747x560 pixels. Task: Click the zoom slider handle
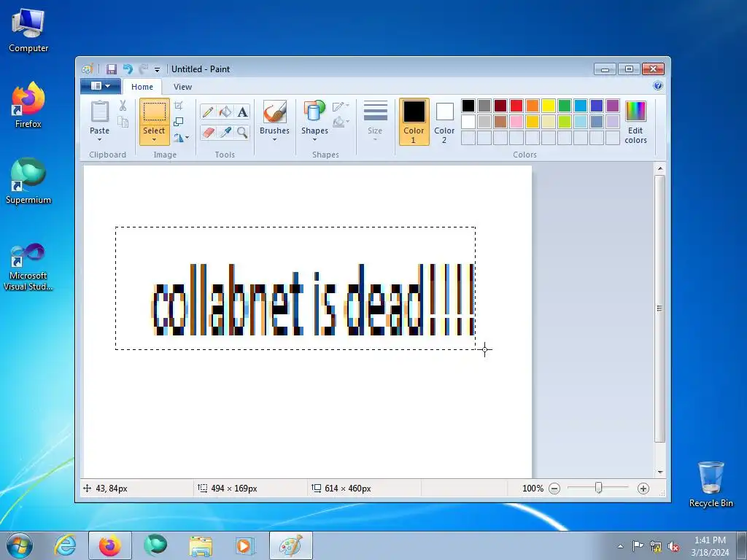[x=598, y=488]
